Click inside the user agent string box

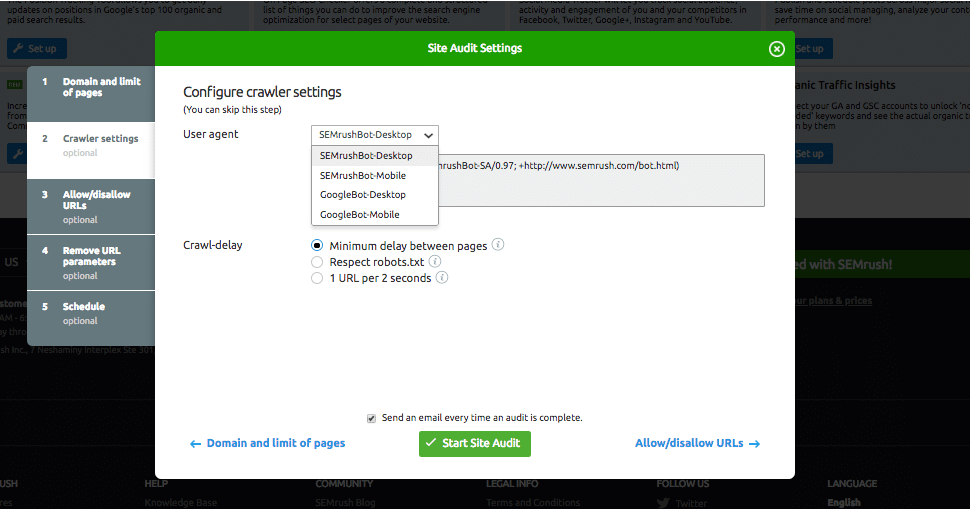pos(601,180)
